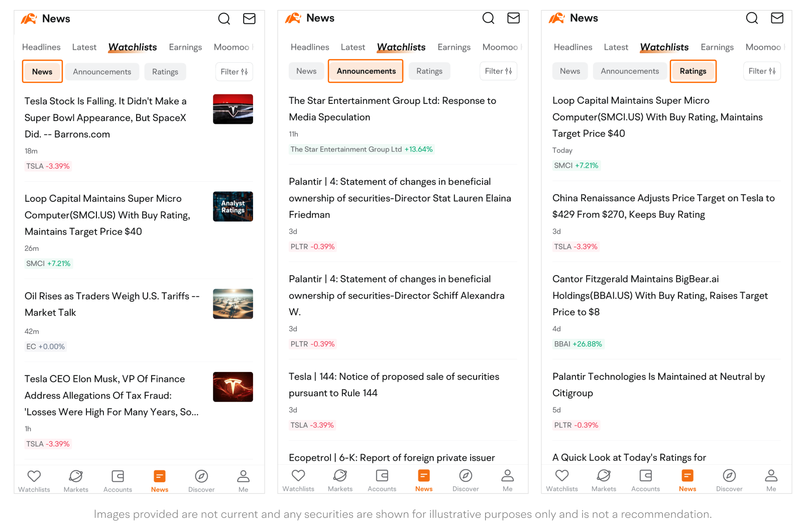The width and height of the screenshot is (806, 532).
Task: Open the Star Entertainment Group media speculation announcement
Action: point(392,109)
